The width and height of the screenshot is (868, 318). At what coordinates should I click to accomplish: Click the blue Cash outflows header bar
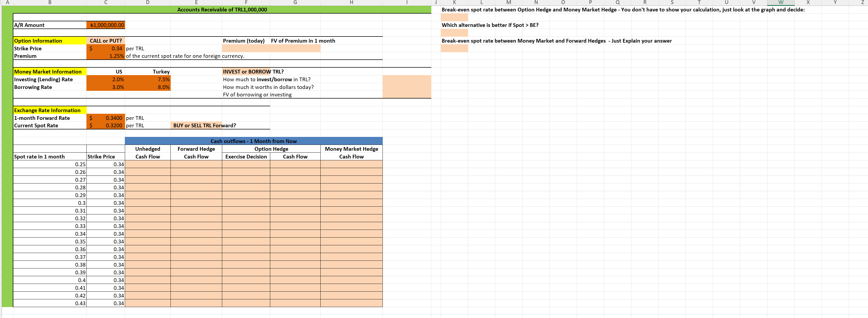click(x=254, y=141)
